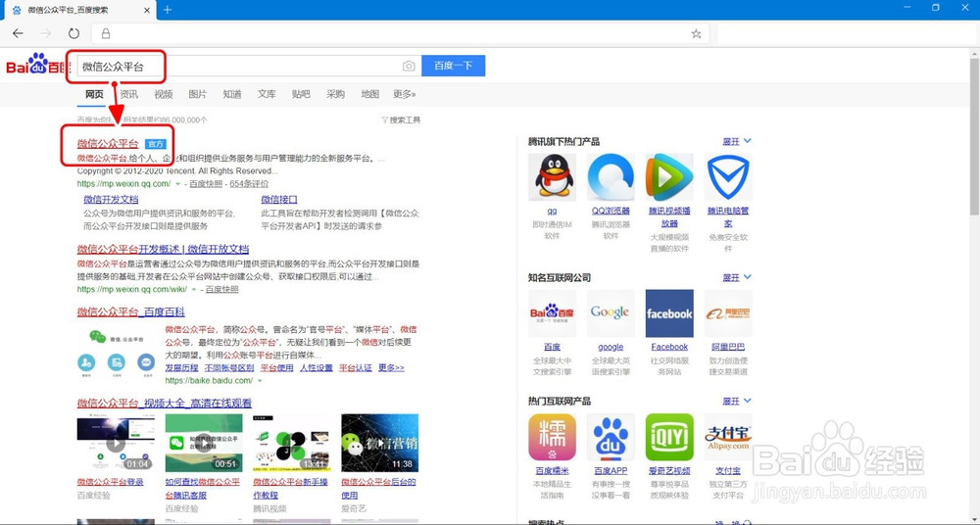Click the page vertical scrollbar
This screenshot has height=525, width=980.
974,137
